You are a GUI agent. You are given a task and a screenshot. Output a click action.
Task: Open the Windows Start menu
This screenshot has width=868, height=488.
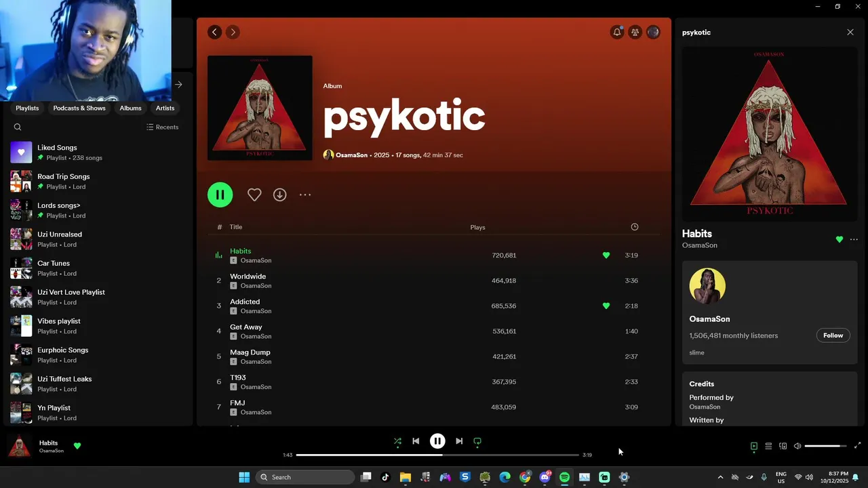(244, 477)
